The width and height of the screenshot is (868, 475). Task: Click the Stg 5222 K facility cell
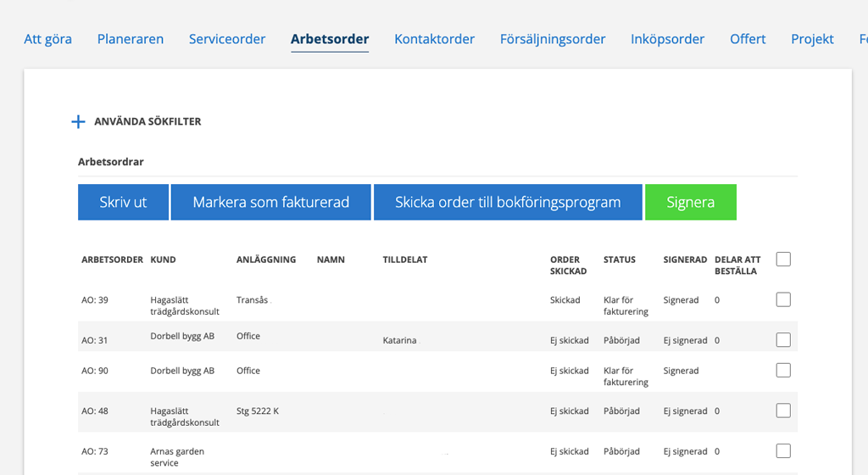click(x=258, y=411)
